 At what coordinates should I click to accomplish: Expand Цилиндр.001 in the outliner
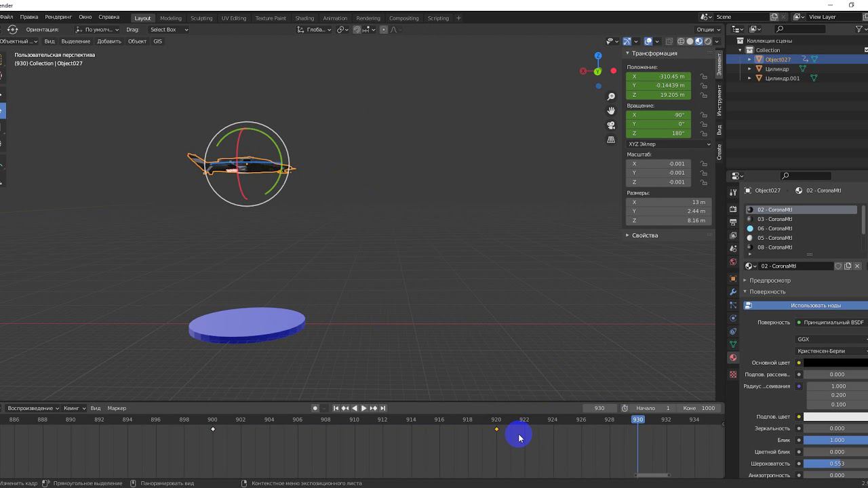749,78
